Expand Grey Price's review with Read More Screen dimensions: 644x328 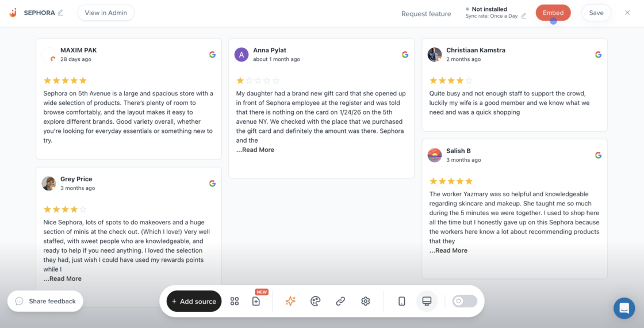coord(63,279)
